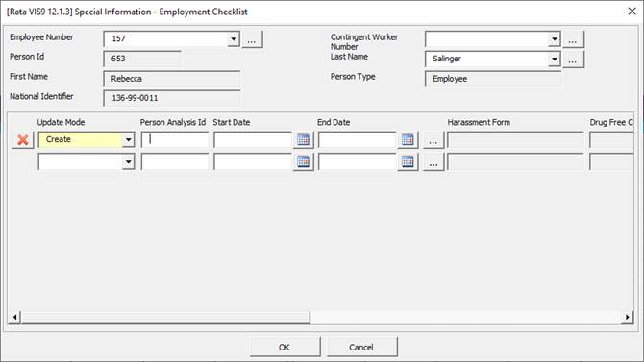Open Start Date calendar in Create row
Screen dimensions: 644x362
click(303, 140)
